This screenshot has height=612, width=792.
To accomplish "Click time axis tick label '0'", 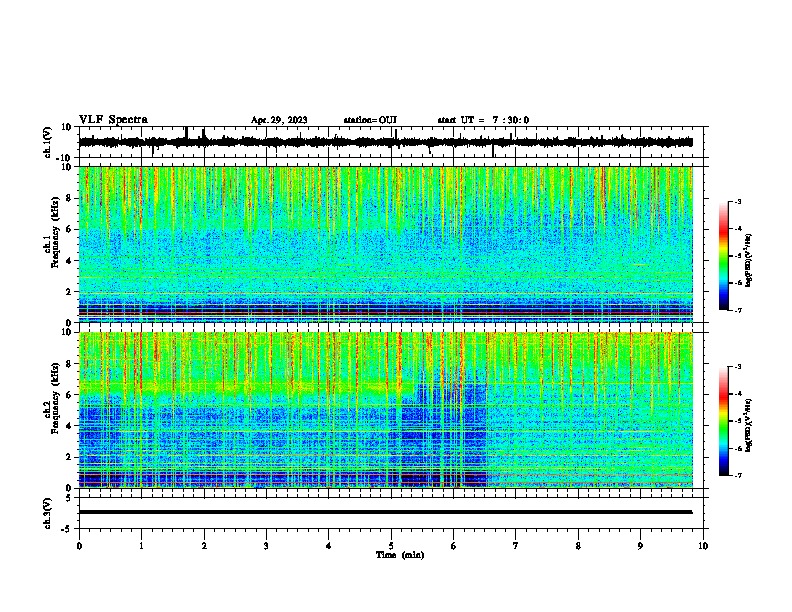I will [79, 546].
